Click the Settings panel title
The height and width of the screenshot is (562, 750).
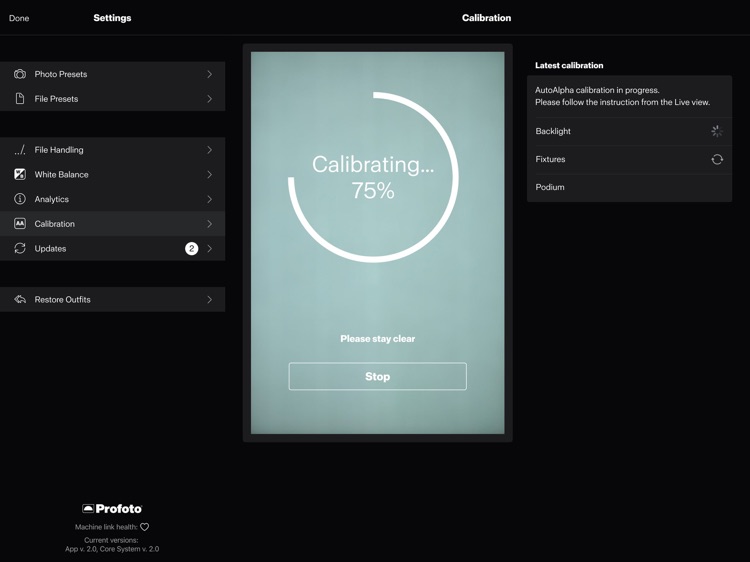pyautogui.click(x=112, y=18)
